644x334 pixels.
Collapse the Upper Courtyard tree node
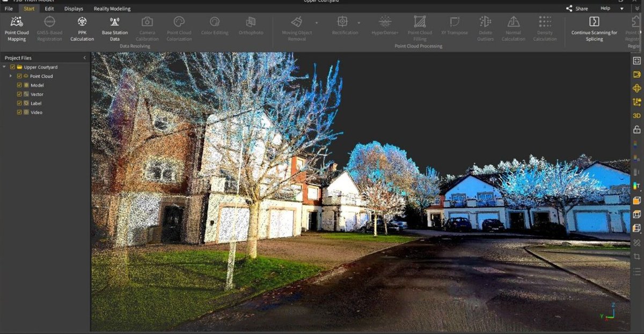pyautogui.click(x=5, y=67)
